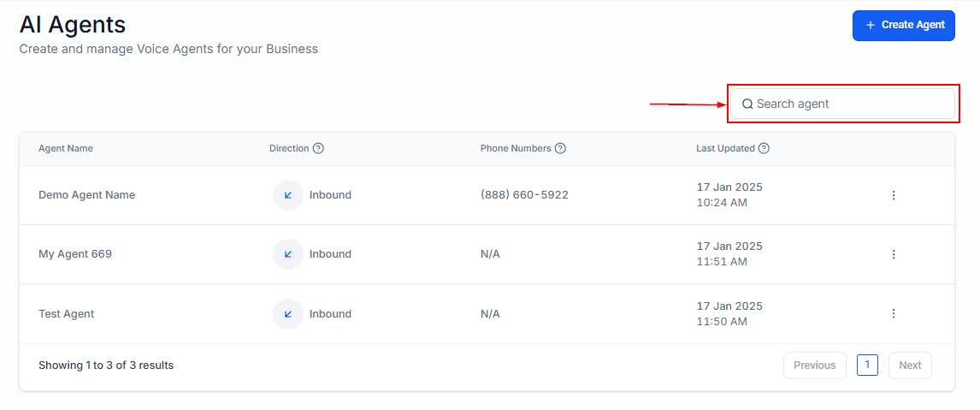Click Inbound label for Demo Agent Name
980x410 pixels.
pyautogui.click(x=331, y=195)
